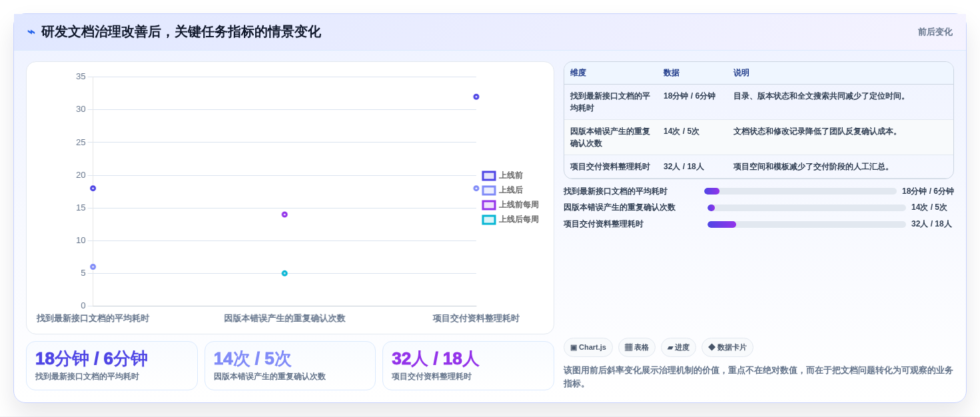Click the cyan data point at 5
Image resolution: width=980 pixels, height=417 pixels.
284,274
